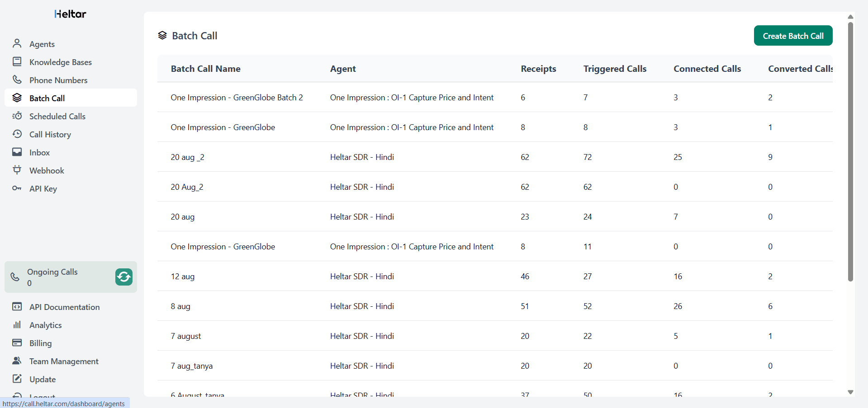868x408 pixels.
Task: Open the Billing page
Action: pos(40,343)
